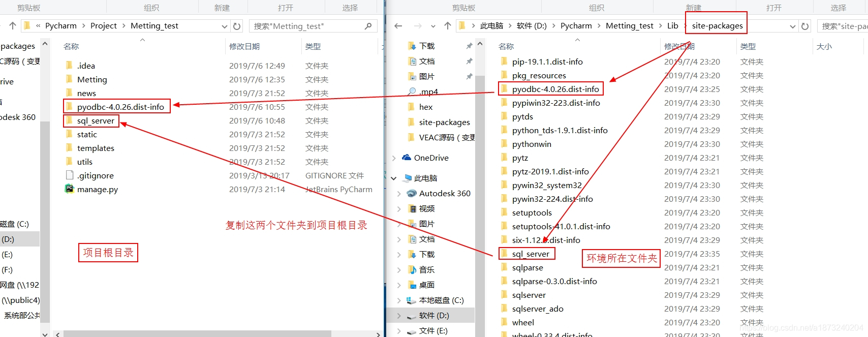Click refresh button in right site-packages window
The image size is (868, 337).
coord(805,26)
